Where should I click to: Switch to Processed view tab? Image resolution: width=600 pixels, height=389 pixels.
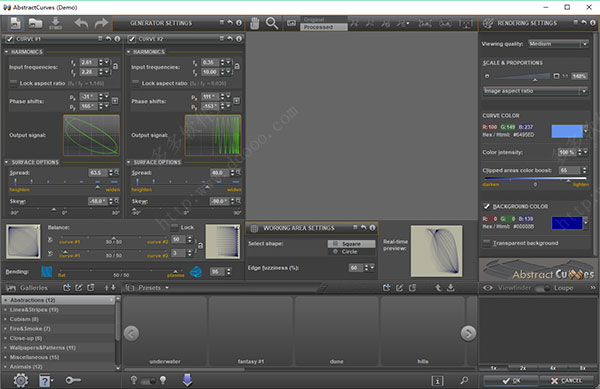point(324,27)
